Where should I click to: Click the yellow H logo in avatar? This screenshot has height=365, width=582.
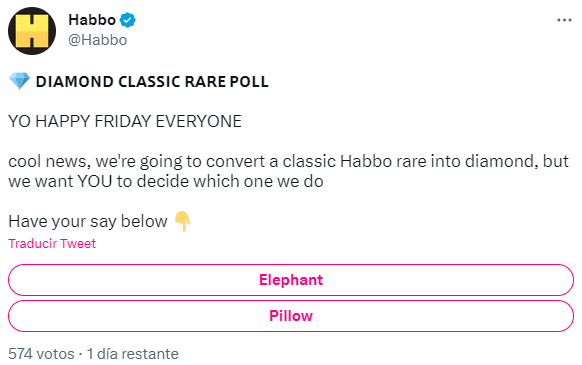32,31
